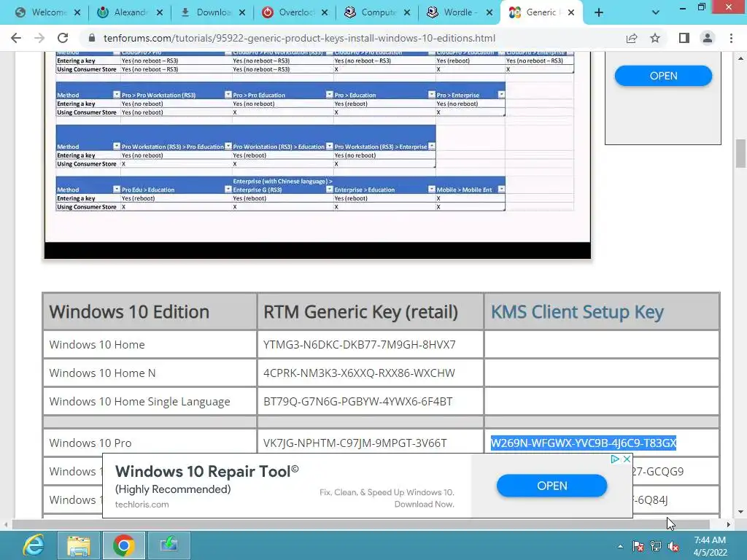Viewport: 747px width, 560px height.
Task: Click the Windows 10 Home key YTMG3-N6DKC
Action: (359, 344)
